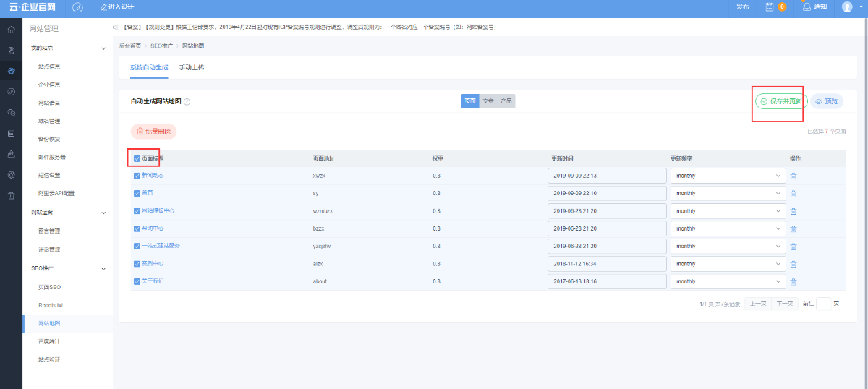Open the notification bell (通知)

pos(814,7)
